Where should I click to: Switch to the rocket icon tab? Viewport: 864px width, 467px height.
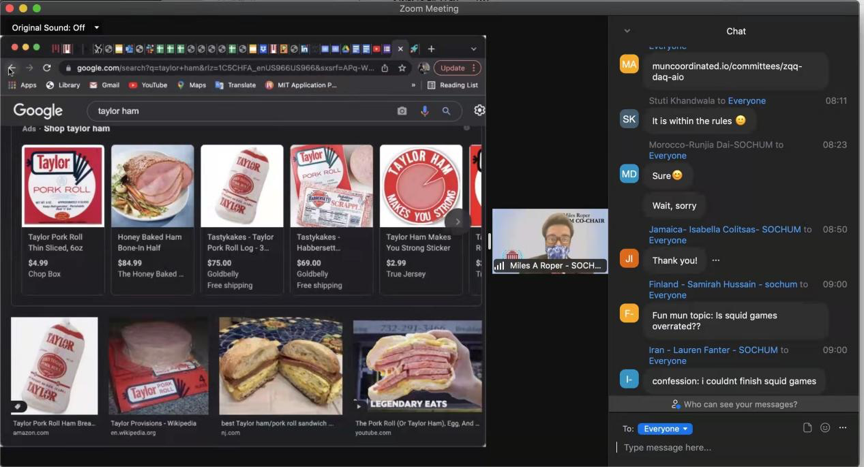[414, 49]
